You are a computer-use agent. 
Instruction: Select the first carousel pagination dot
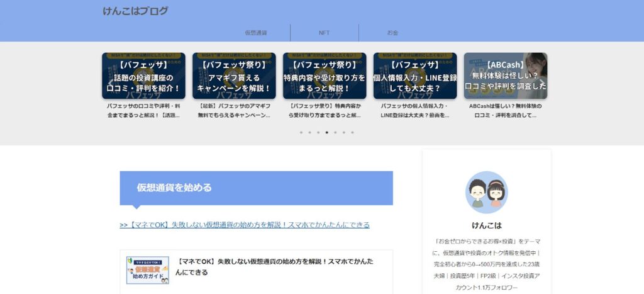coord(301,132)
